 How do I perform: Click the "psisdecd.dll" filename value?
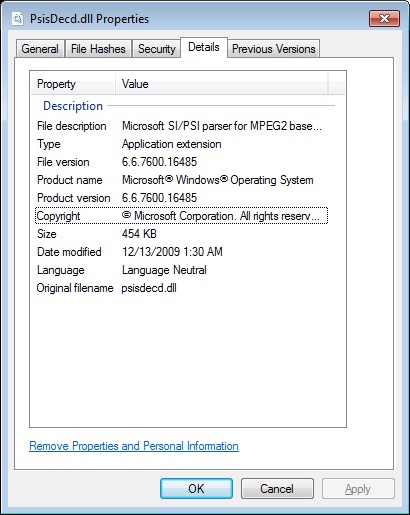coord(149,288)
